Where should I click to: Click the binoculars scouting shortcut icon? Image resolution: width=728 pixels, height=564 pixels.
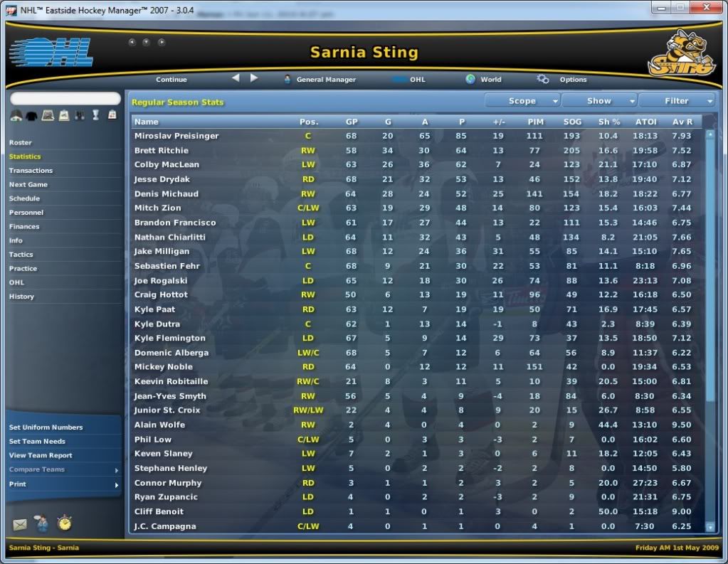[80, 116]
